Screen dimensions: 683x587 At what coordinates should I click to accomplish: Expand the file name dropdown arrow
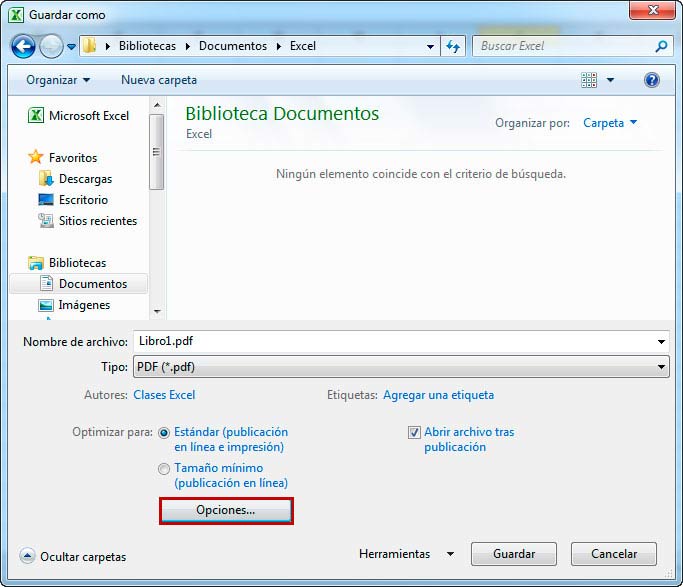(661, 341)
